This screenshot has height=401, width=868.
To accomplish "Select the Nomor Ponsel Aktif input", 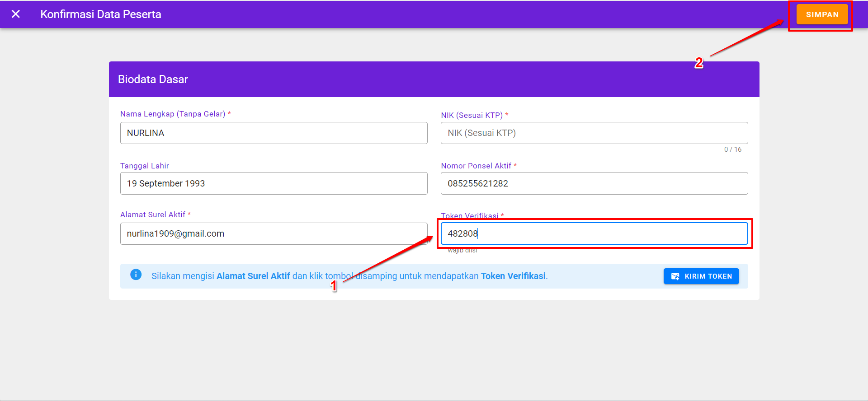I will pyautogui.click(x=594, y=183).
